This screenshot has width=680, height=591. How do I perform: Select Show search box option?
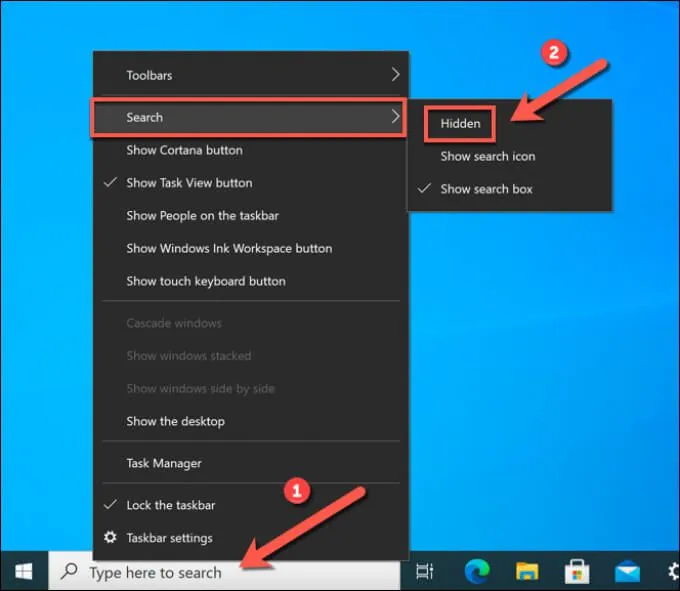tap(510, 189)
